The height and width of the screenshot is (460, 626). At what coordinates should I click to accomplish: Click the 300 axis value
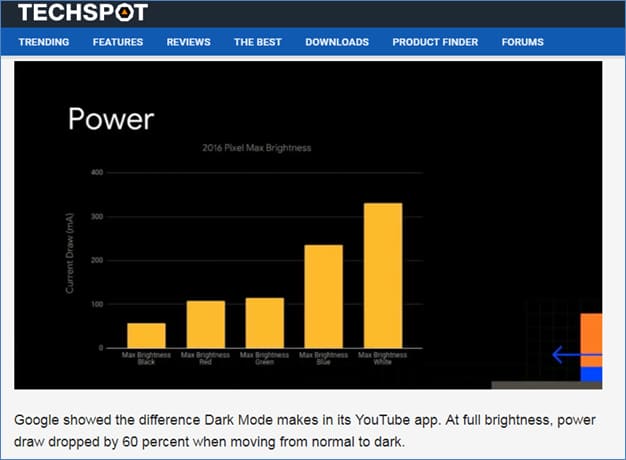click(97, 216)
